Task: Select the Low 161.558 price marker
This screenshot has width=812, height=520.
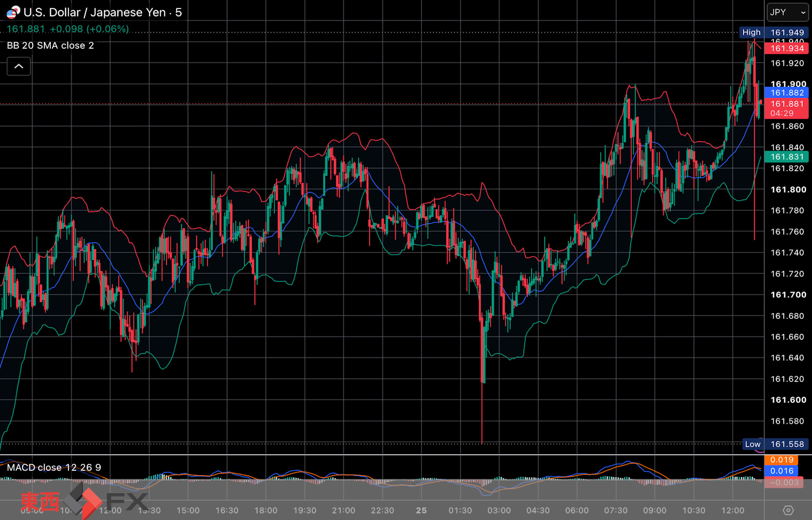Action: coord(775,444)
